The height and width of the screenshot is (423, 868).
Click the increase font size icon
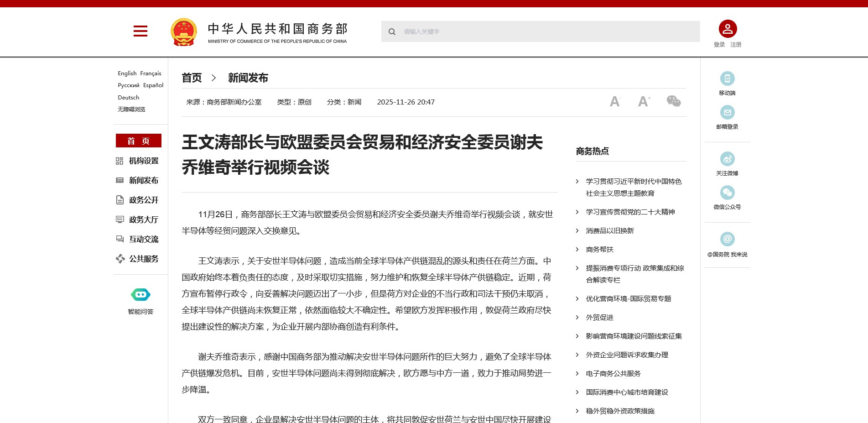pos(644,101)
